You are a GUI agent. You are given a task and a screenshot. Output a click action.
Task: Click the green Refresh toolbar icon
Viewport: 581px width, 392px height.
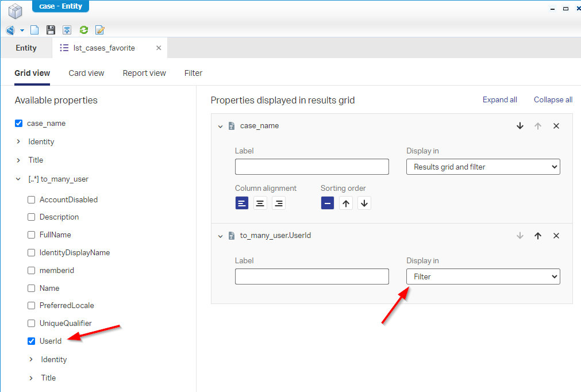coord(84,30)
